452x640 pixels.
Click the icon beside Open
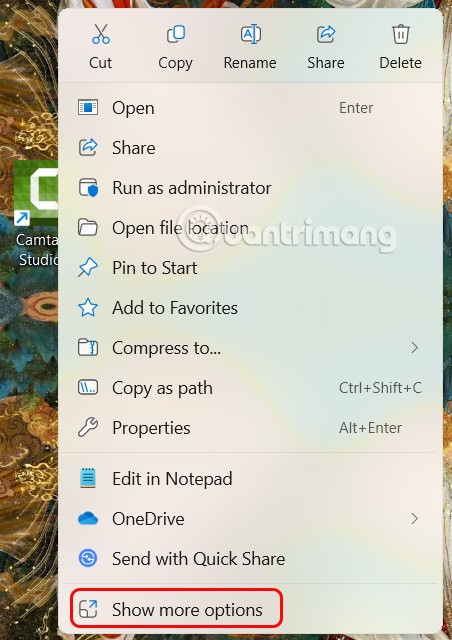click(x=88, y=108)
